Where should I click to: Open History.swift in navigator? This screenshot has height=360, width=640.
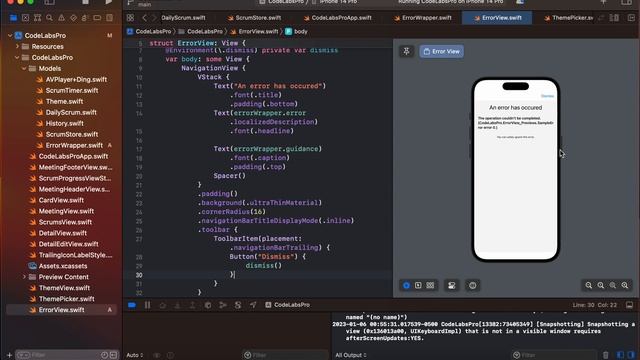click(64, 123)
